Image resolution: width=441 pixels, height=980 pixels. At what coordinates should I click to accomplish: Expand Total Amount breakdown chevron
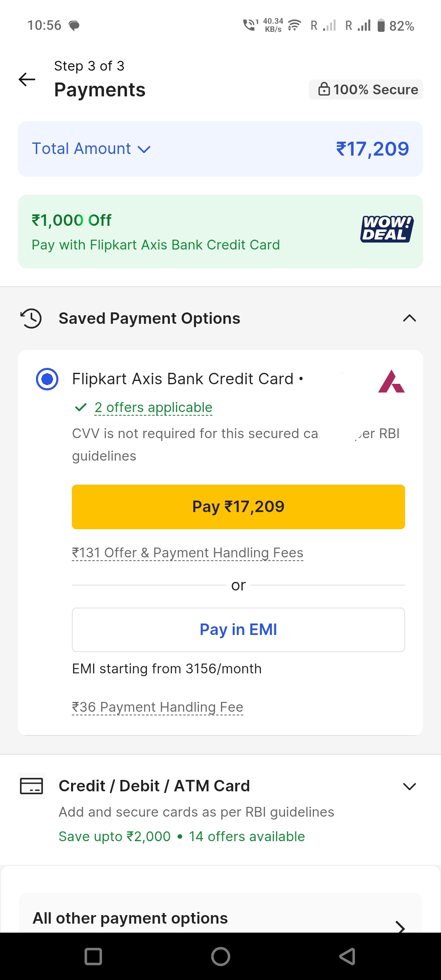[144, 149]
